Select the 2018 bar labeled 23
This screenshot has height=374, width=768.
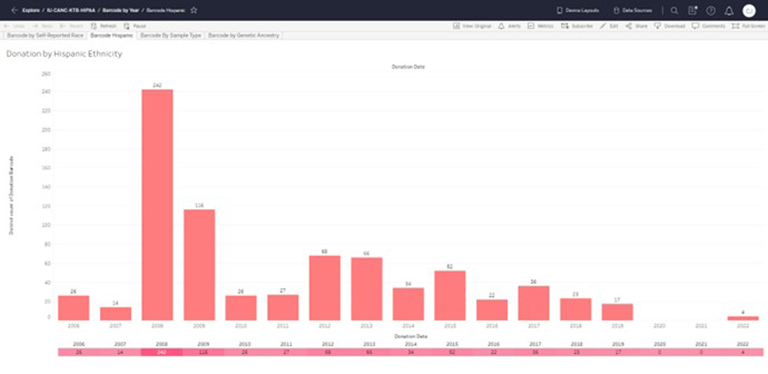point(576,309)
